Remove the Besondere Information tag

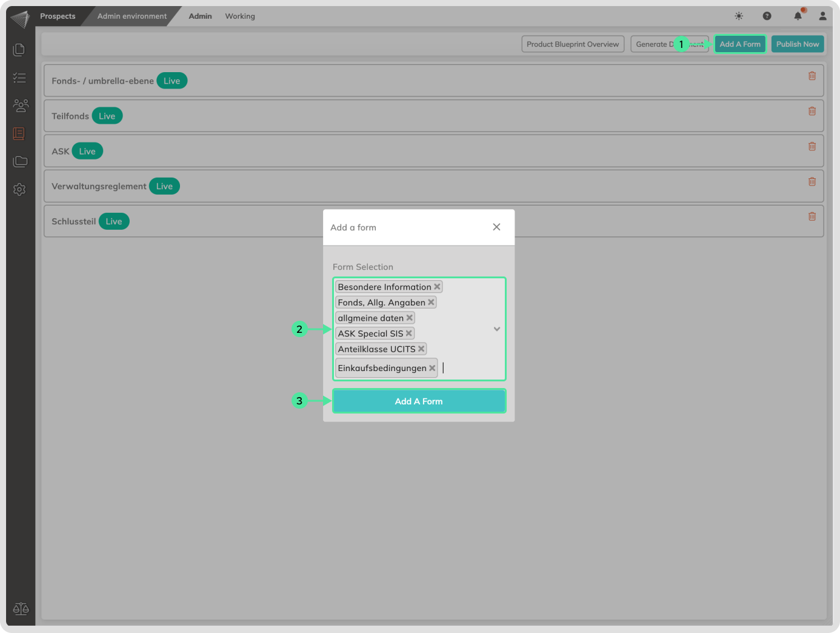437,287
